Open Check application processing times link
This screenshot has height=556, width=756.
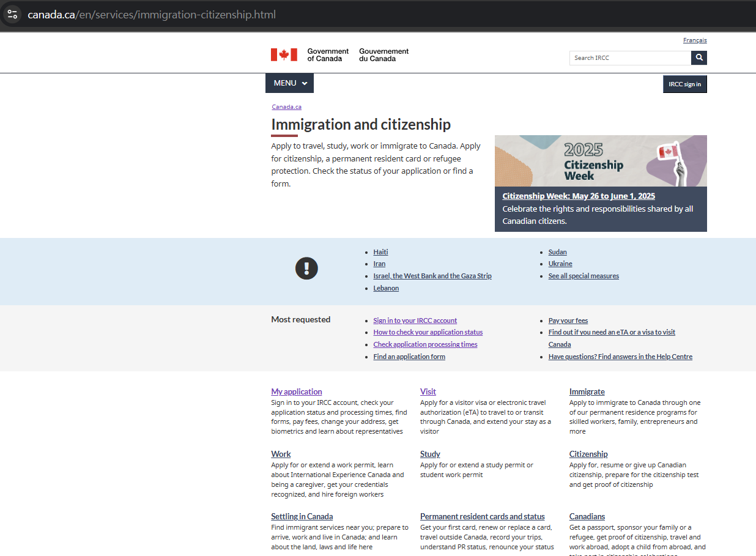[425, 344]
